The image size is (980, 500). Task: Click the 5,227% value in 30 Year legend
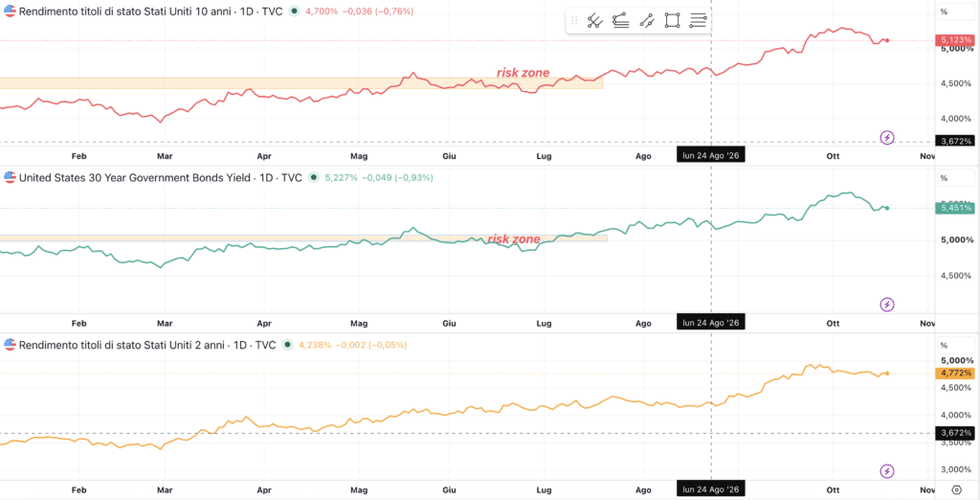tap(342, 178)
